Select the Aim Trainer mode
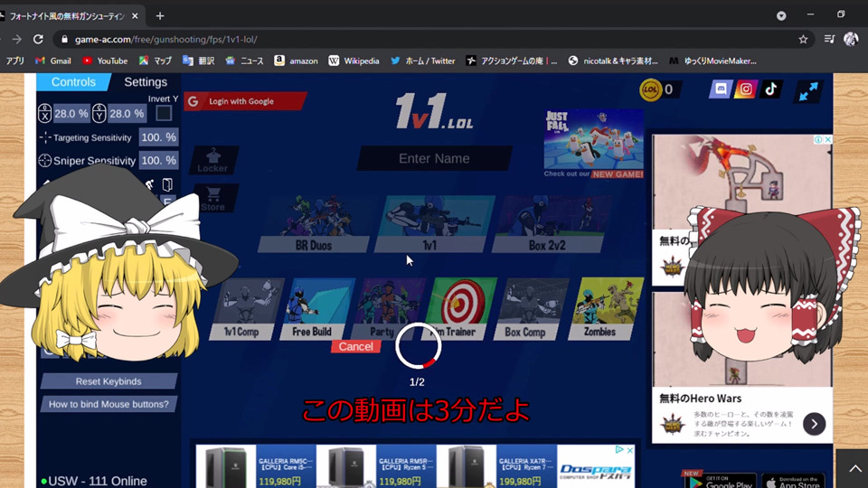Image resolution: width=868 pixels, height=488 pixels. tap(460, 309)
